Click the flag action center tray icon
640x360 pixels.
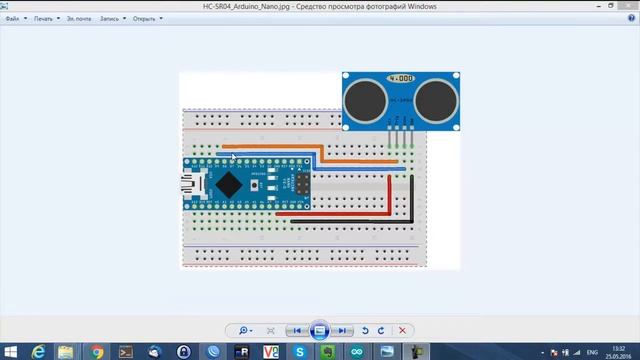click(x=554, y=352)
